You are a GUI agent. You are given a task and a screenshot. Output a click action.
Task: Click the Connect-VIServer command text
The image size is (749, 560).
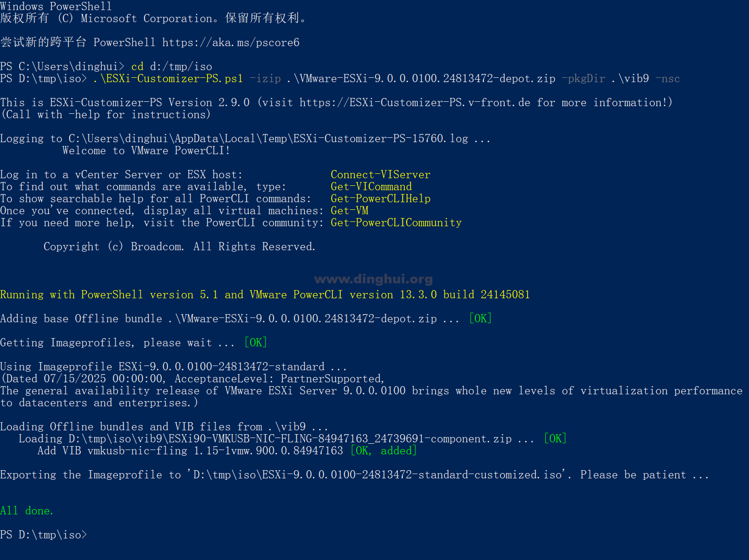[x=380, y=174]
